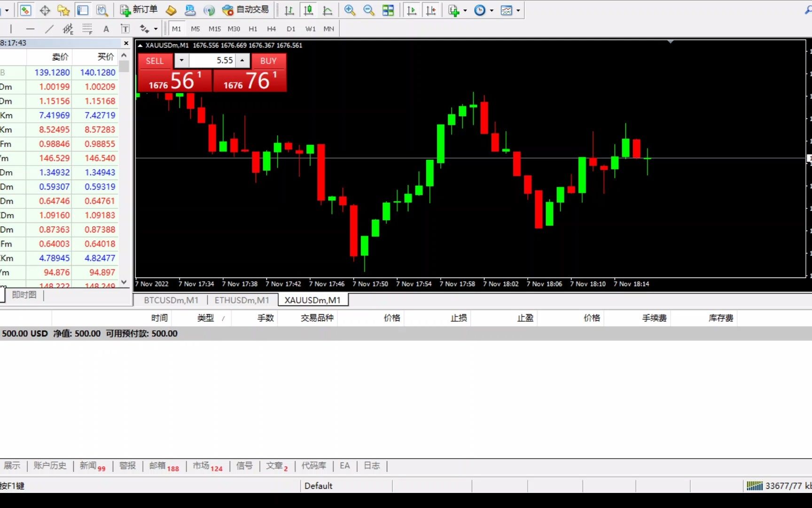Switch timeframe to H1
The image size is (812, 508).
253,29
